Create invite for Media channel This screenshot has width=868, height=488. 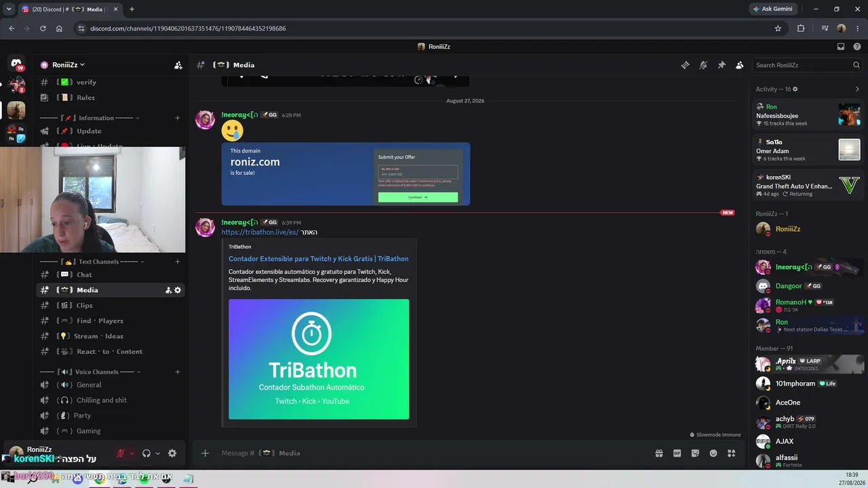click(168, 290)
